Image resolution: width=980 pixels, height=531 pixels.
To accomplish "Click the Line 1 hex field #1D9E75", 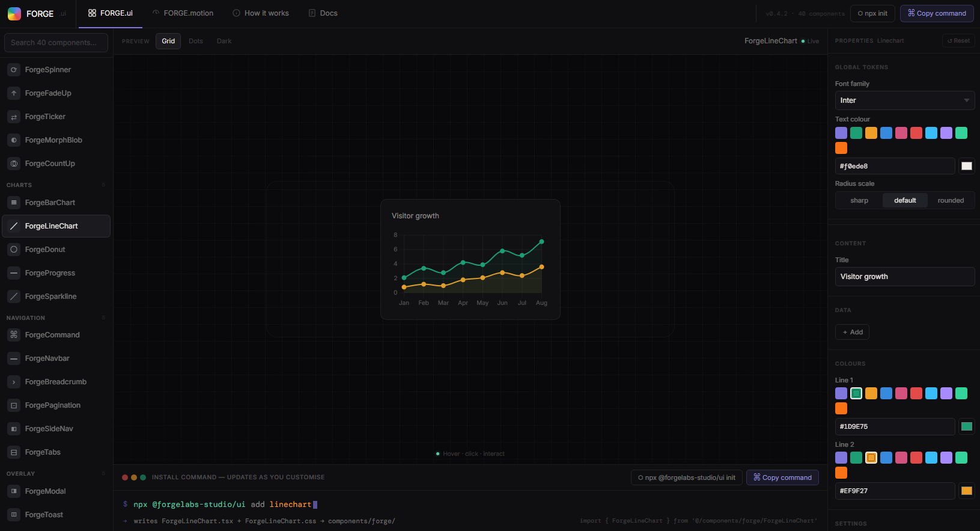I will [895, 426].
